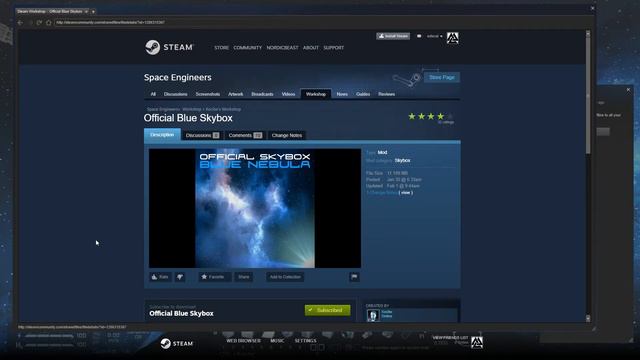This screenshot has height=360, width=640.
Task: Toggle the green Subscribed button
Action: pos(327,310)
